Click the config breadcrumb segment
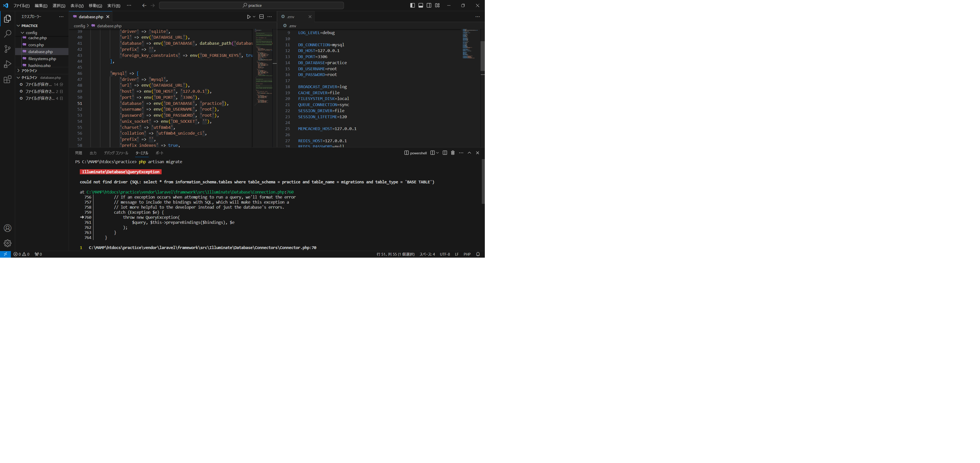980x463 pixels. click(80, 26)
